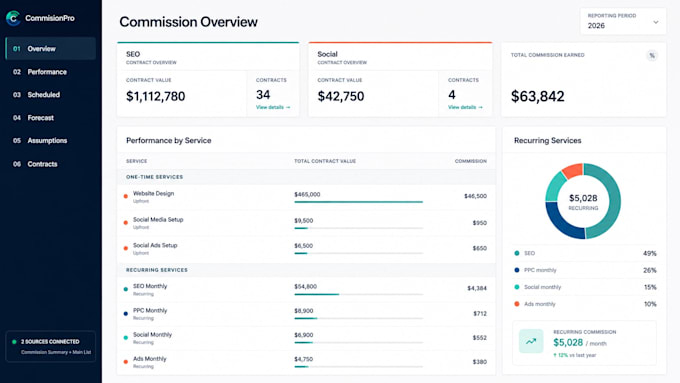Viewport: 680px width, 383px height.
Task: Click the PPC Monthly blue bullet
Action: (x=126, y=313)
